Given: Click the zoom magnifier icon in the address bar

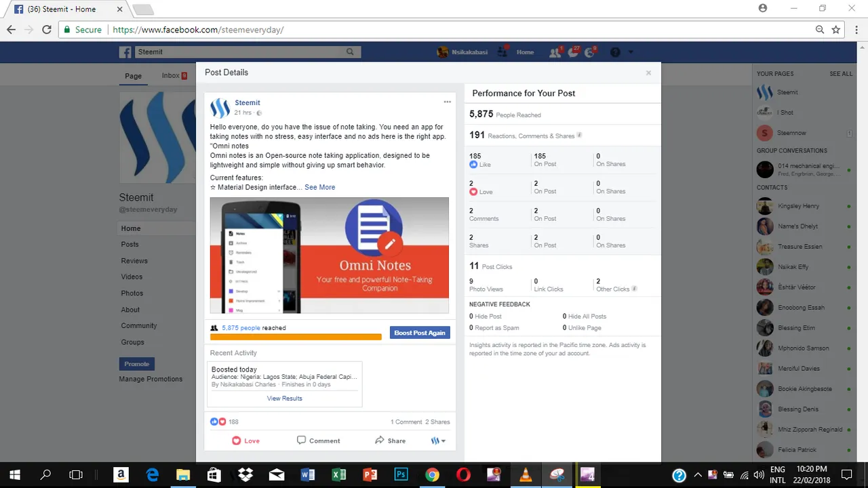Looking at the screenshot, I should click(820, 30).
